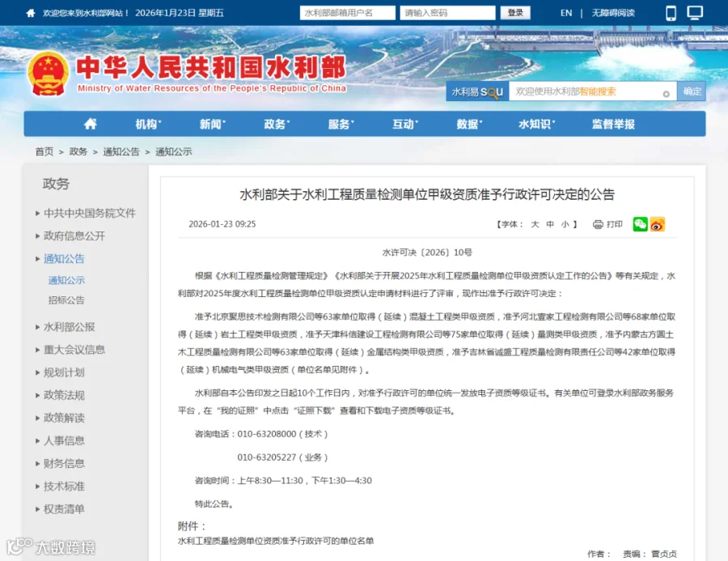The height and width of the screenshot is (561, 728).
Task: Click the phone number 010-63208000
Action: (x=266, y=434)
